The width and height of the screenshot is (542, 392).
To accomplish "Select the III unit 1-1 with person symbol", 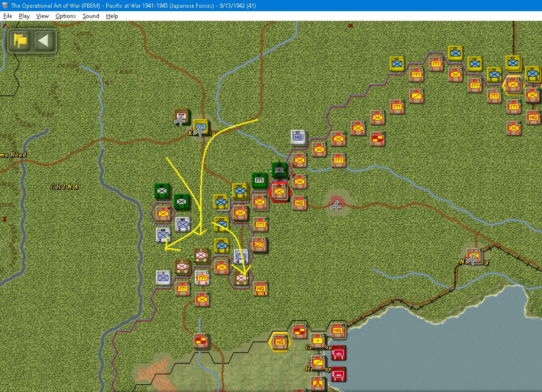I will tap(318, 383).
